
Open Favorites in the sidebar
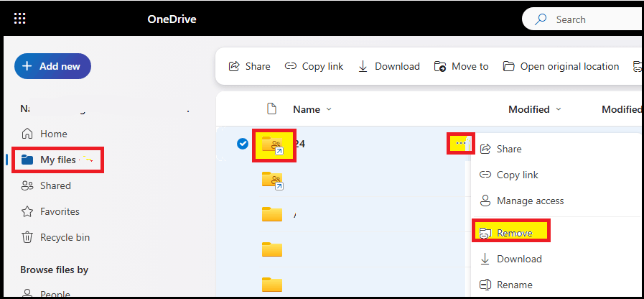click(x=50, y=211)
